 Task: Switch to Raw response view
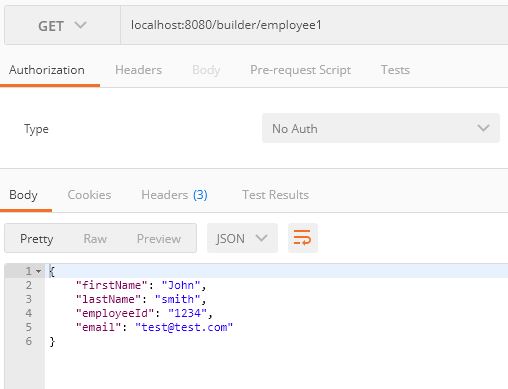pyautogui.click(x=95, y=239)
